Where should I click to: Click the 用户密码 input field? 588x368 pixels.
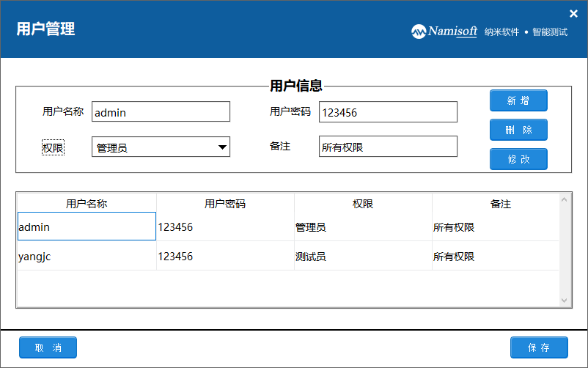click(388, 112)
